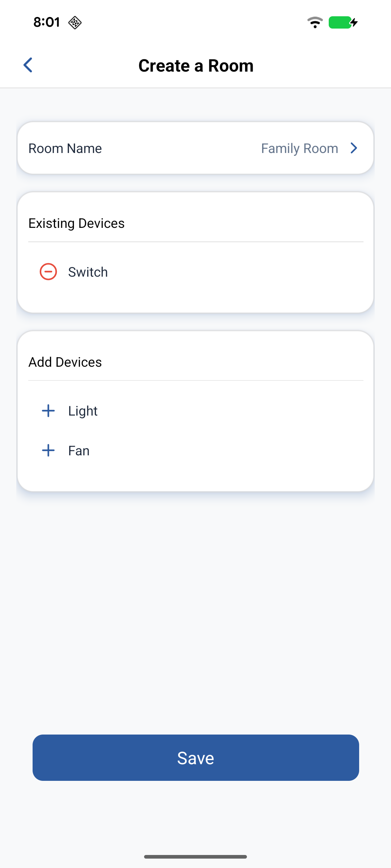Go back using the header chevron
391x868 pixels.
pos(28,65)
